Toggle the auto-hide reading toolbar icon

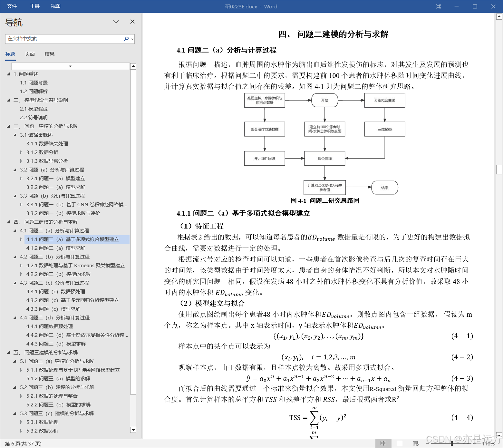point(438,6)
